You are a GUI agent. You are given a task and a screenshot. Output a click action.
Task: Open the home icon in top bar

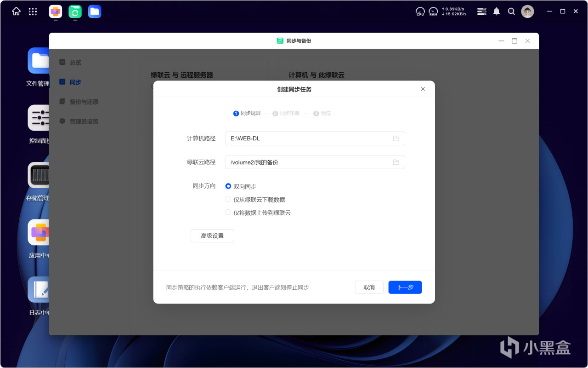tap(16, 11)
